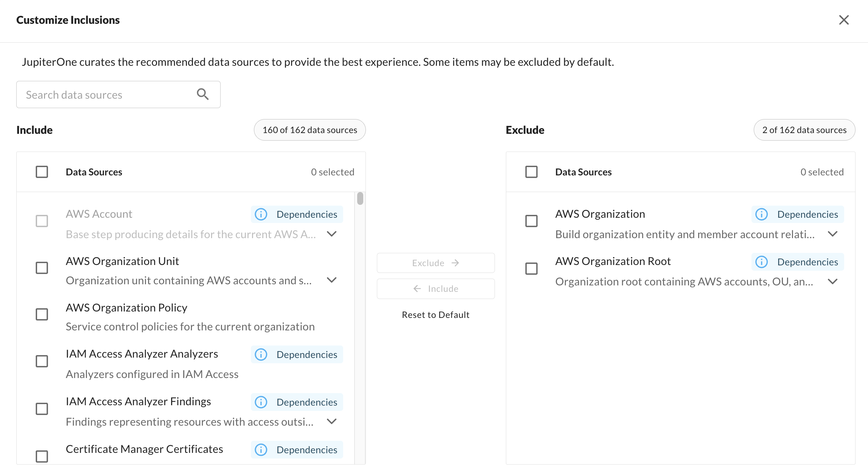
Task: Click the Exclude arrow button
Action: pyautogui.click(x=436, y=263)
